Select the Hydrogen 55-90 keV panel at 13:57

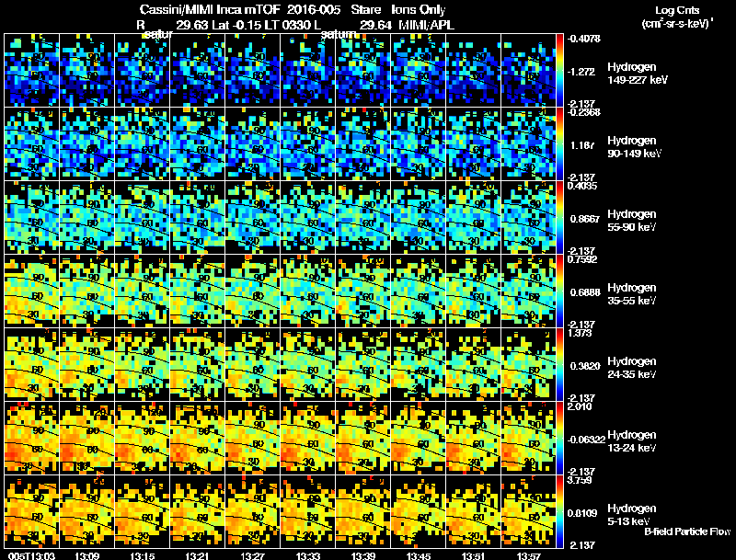click(x=528, y=218)
